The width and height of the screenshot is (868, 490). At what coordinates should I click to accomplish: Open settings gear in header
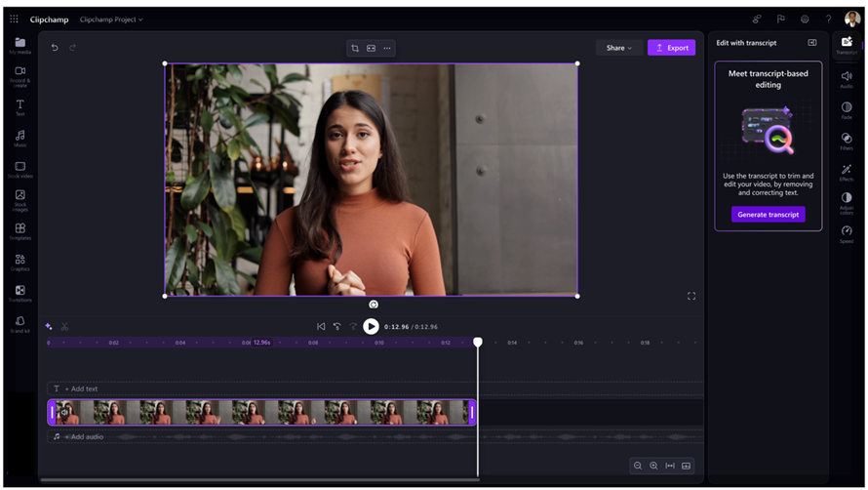coord(805,19)
